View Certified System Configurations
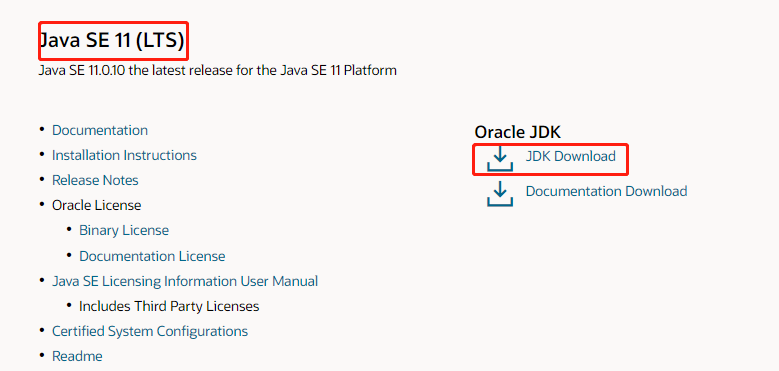 pos(150,331)
